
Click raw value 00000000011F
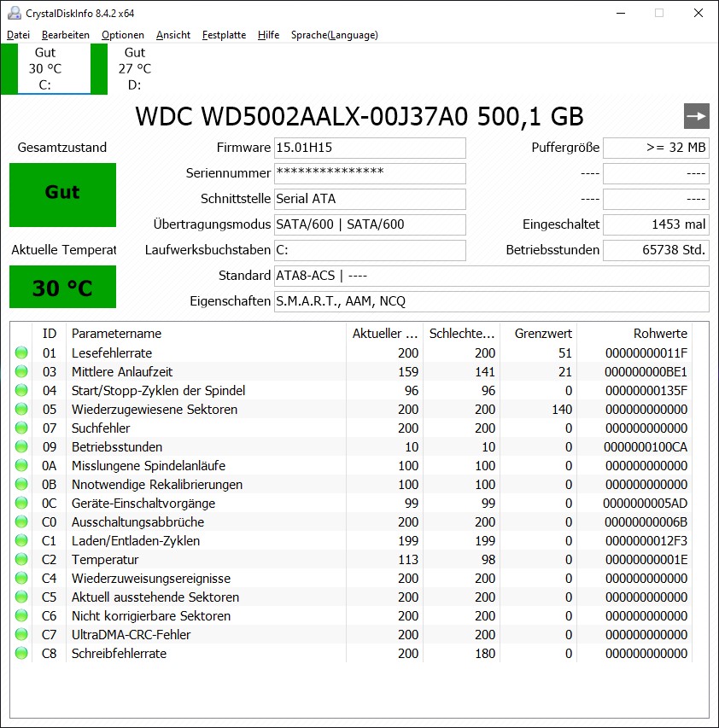pyautogui.click(x=646, y=352)
